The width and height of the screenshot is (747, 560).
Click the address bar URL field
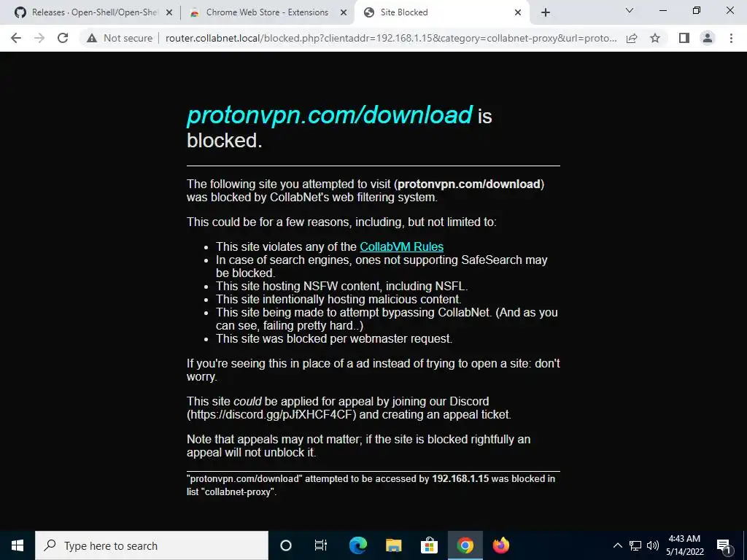pyautogui.click(x=391, y=38)
